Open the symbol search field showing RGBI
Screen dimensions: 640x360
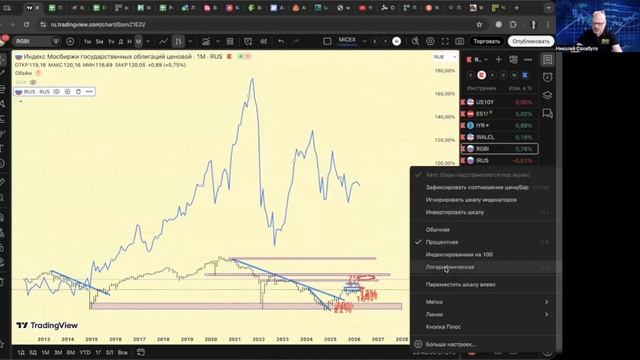tap(33, 41)
